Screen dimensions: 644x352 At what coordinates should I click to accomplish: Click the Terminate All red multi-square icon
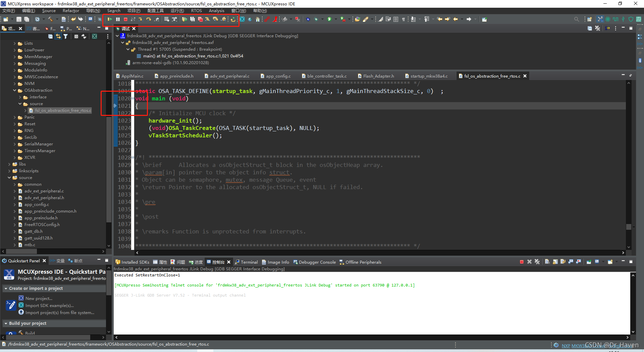[x=200, y=19]
